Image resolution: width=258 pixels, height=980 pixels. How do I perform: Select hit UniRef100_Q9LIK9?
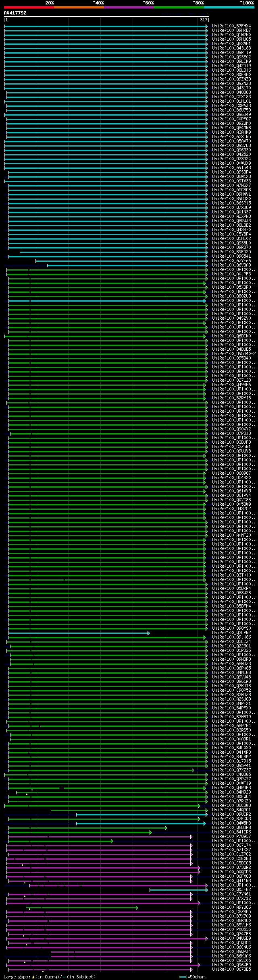(231, 62)
